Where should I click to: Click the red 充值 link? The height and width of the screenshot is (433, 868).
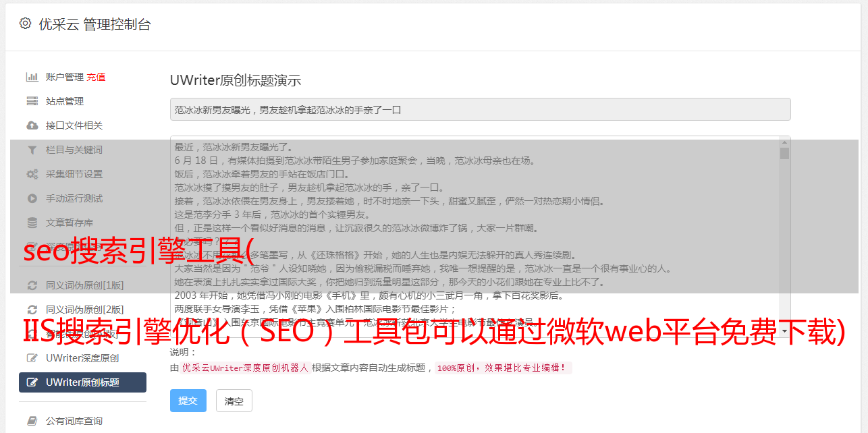(96, 77)
